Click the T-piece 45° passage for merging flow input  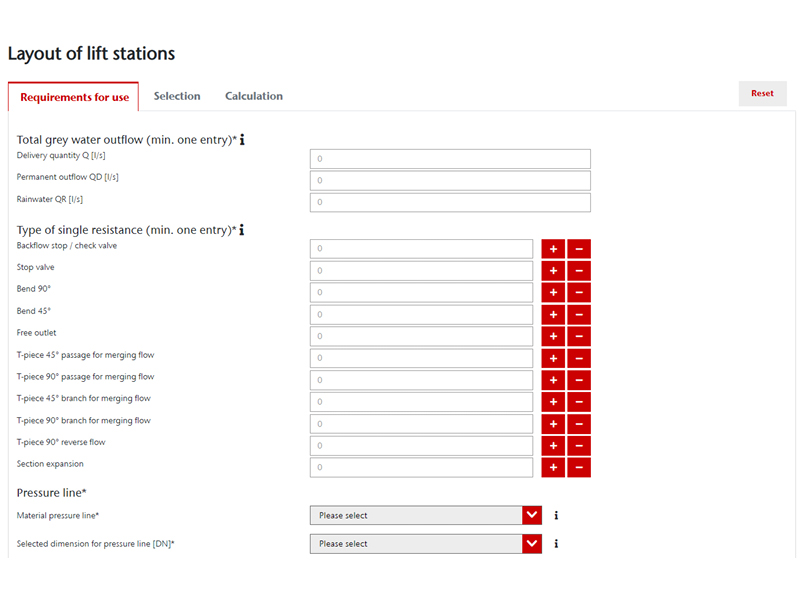pyautogui.click(x=421, y=358)
